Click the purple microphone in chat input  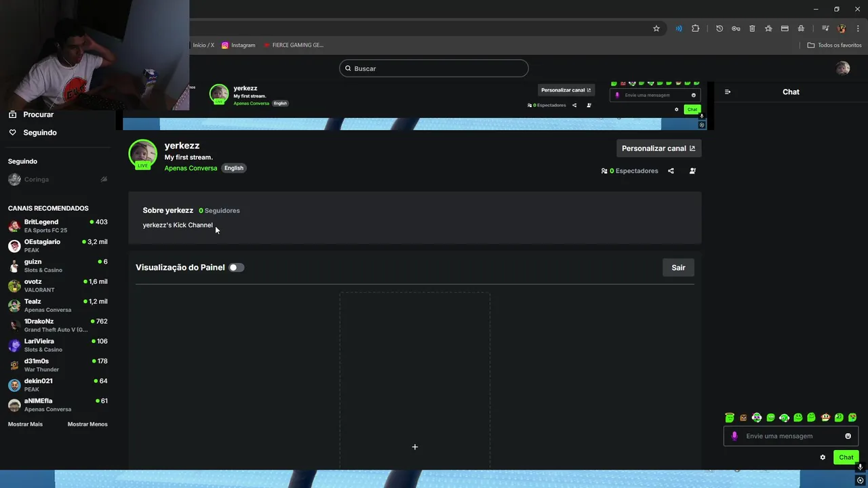[x=734, y=436]
